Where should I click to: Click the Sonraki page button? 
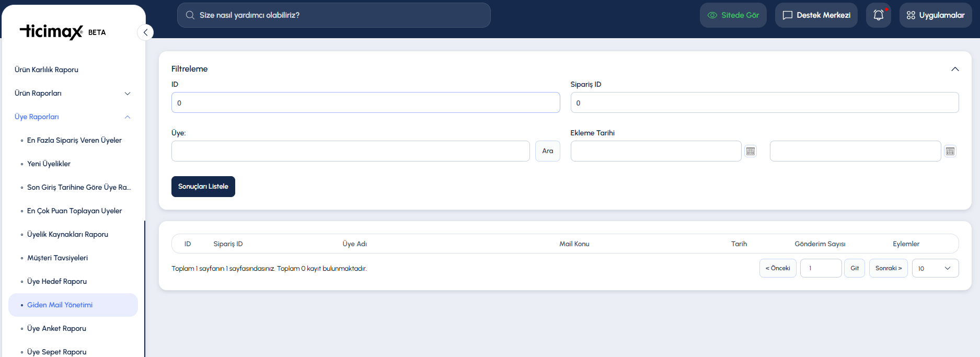click(888, 268)
